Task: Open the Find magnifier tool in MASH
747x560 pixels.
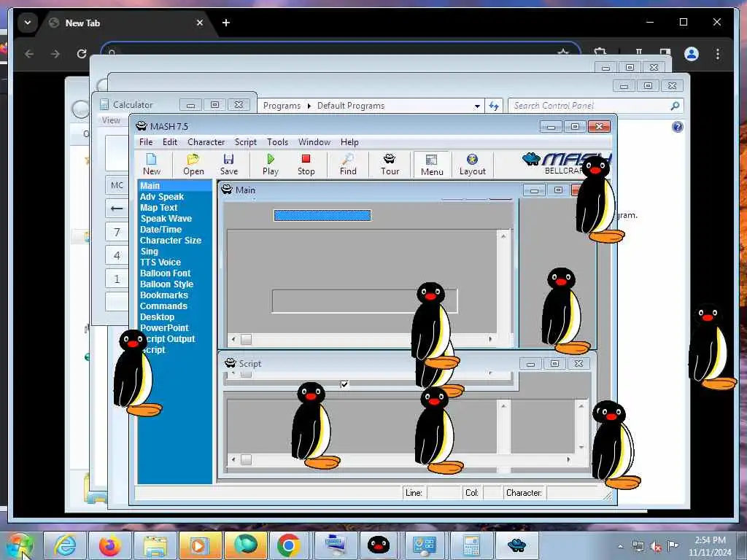Action: (348, 164)
